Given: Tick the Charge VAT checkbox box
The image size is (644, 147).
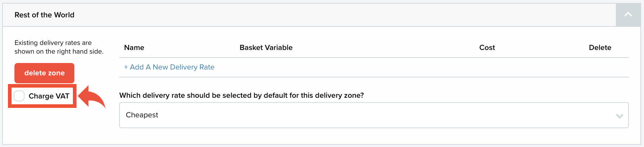Looking at the screenshot, I should tap(19, 96).
